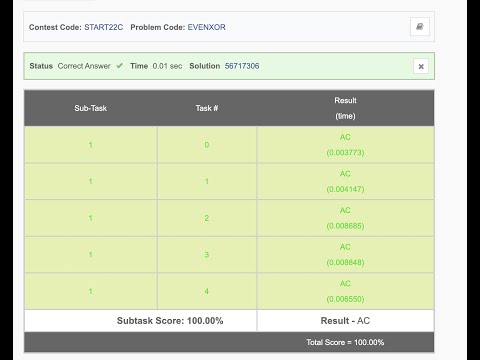Click Task # cell with value 2
The image size is (480, 360).
pyautogui.click(x=207, y=218)
